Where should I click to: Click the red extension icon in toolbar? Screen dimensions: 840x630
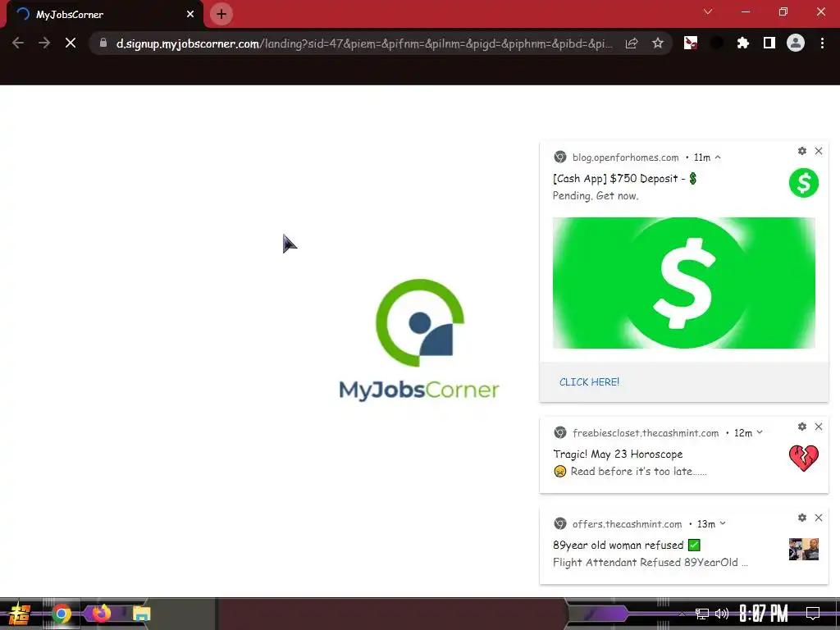point(691,43)
